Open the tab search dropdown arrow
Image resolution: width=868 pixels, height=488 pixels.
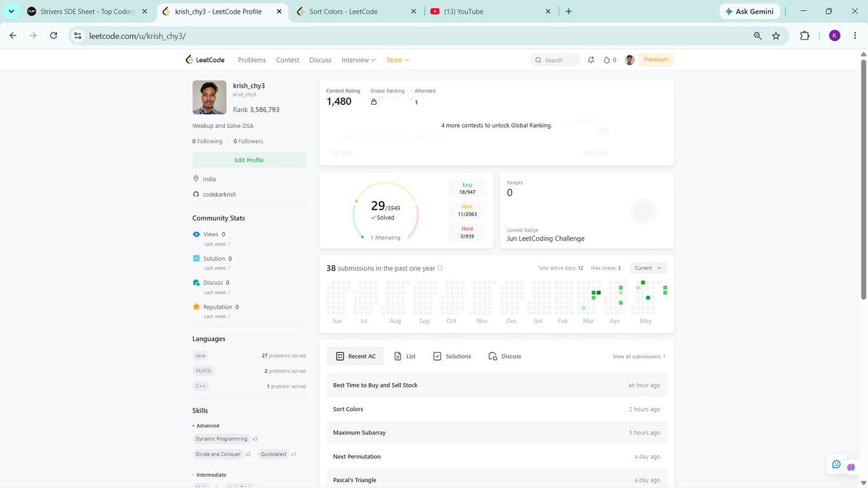[10, 12]
